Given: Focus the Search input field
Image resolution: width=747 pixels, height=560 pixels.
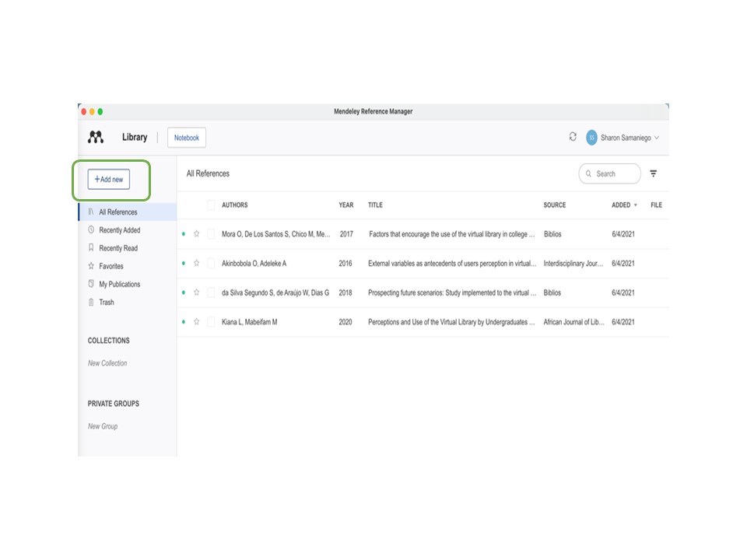Looking at the screenshot, I should coord(610,173).
